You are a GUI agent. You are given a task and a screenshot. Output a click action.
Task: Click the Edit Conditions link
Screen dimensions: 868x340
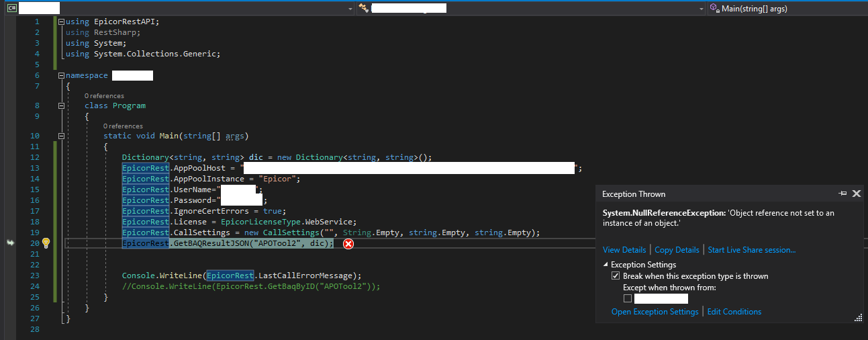tap(734, 312)
